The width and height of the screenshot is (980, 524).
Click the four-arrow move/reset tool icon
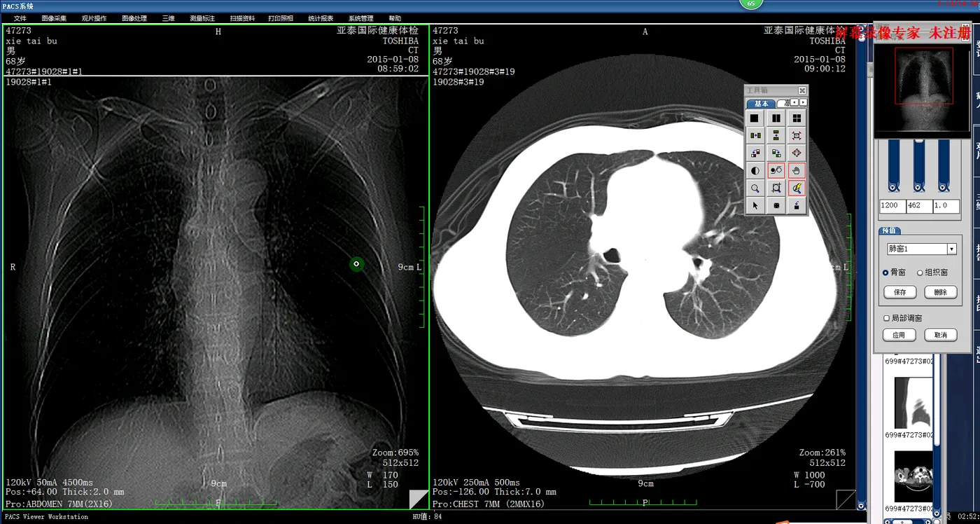[797, 153]
